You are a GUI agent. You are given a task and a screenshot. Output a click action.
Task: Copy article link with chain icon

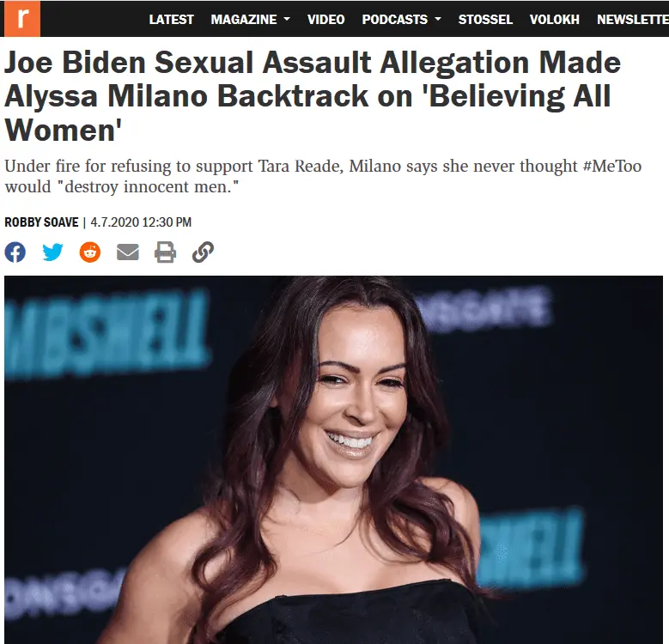(203, 252)
